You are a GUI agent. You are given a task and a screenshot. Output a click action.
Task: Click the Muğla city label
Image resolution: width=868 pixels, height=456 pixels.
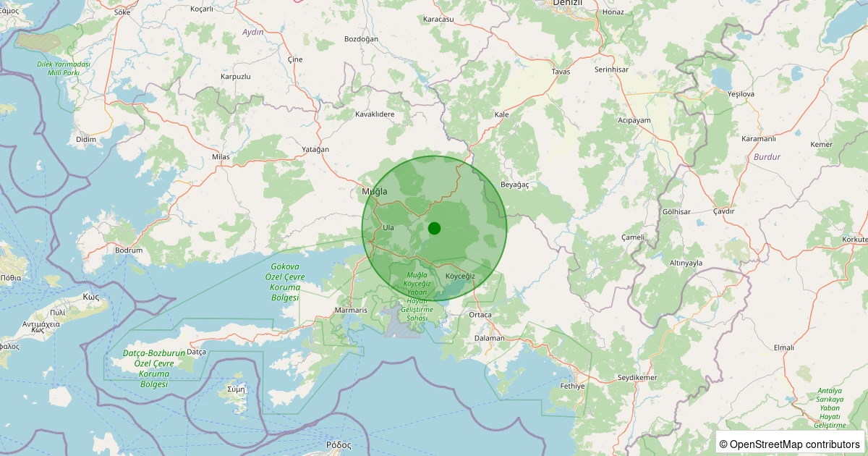click(375, 192)
